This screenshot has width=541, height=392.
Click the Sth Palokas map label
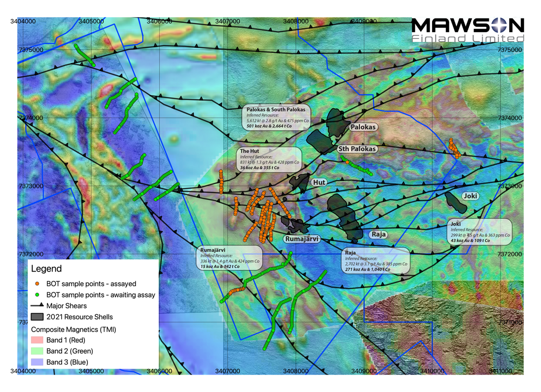tap(357, 149)
